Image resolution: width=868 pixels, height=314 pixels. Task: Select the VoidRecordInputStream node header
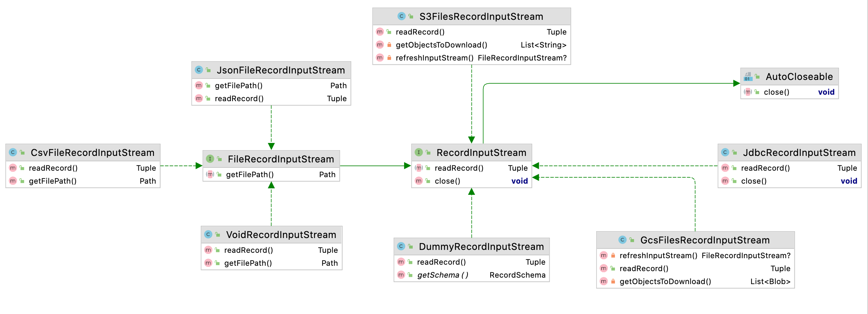pos(271,234)
